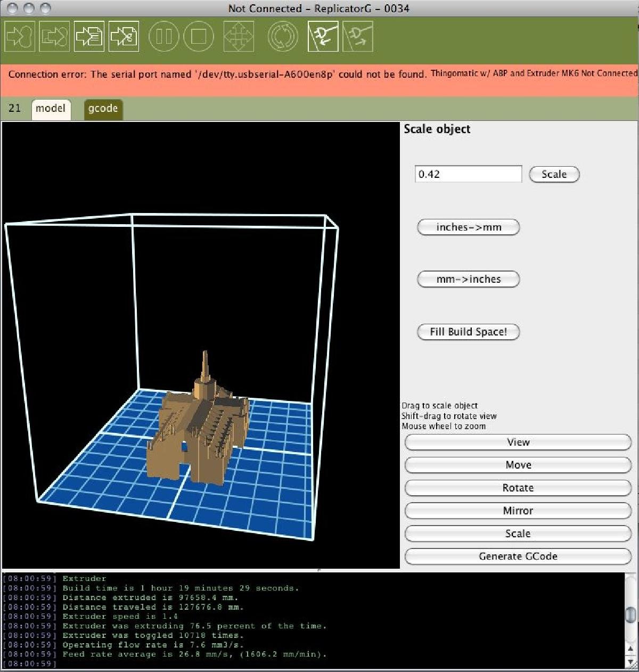Click the Generate GCode toolbar icon
Screen dimensions: 639x672
[x=124, y=36]
